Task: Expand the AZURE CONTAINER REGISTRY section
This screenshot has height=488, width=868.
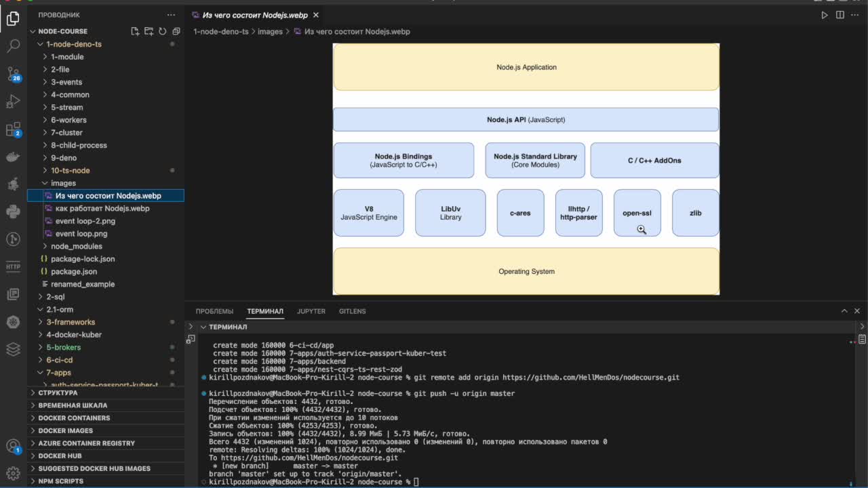Action: pyautogui.click(x=106, y=443)
